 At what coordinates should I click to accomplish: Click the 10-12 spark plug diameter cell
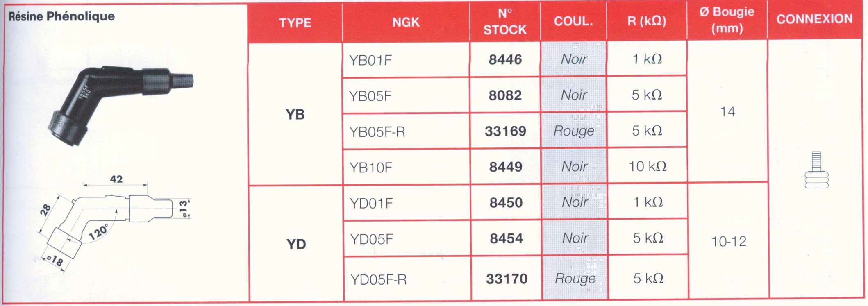[x=729, y=242]
